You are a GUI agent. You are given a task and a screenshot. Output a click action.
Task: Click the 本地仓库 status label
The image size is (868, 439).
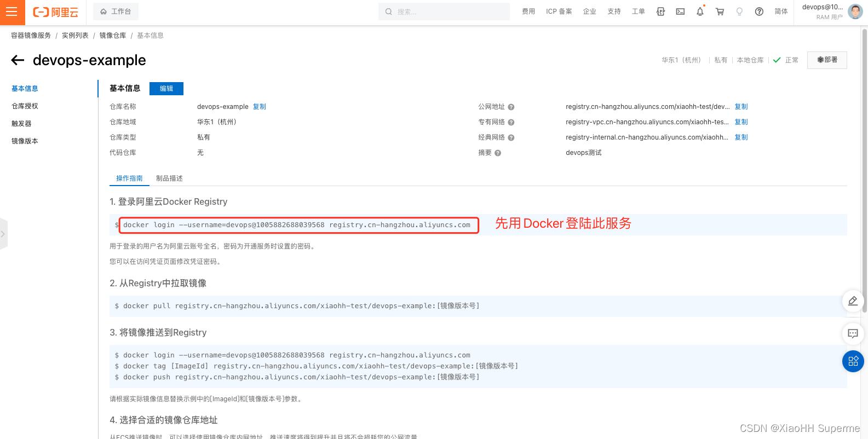750,60
